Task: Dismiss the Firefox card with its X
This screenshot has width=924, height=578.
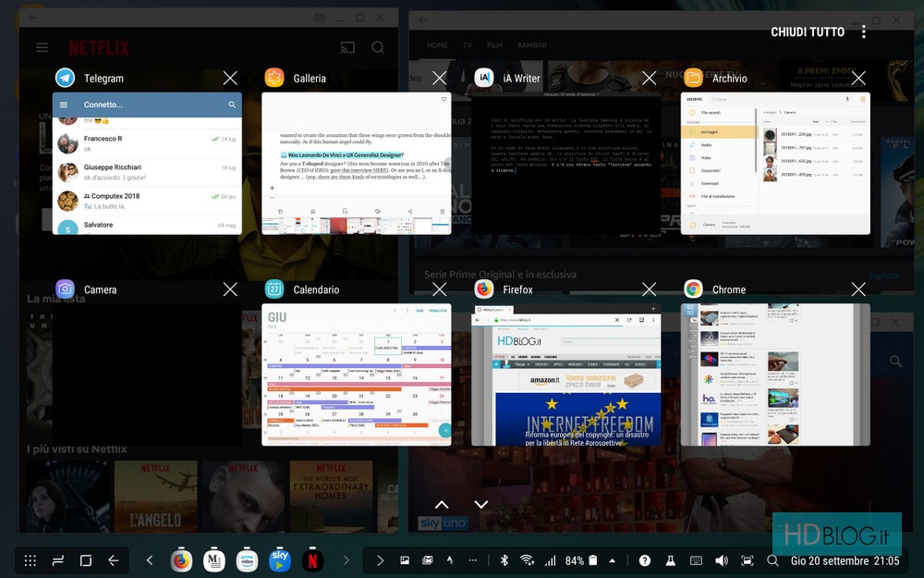Action: [650, 289]
